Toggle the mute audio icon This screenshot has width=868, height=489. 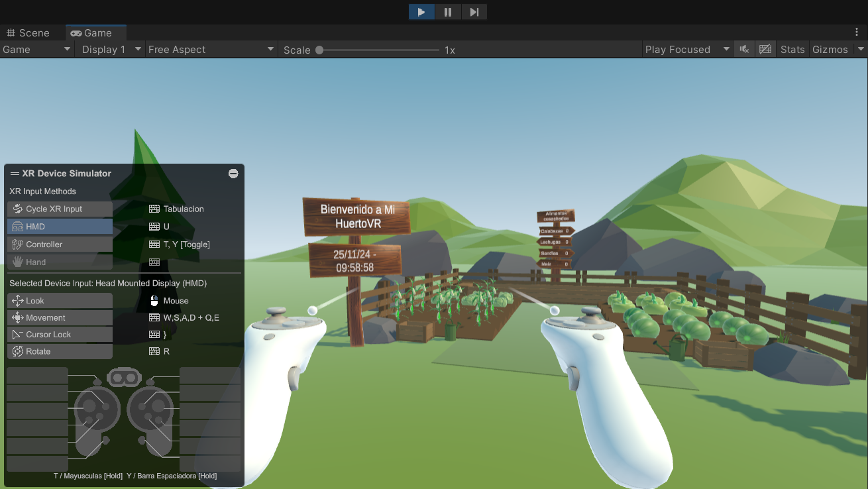(744, 50)
